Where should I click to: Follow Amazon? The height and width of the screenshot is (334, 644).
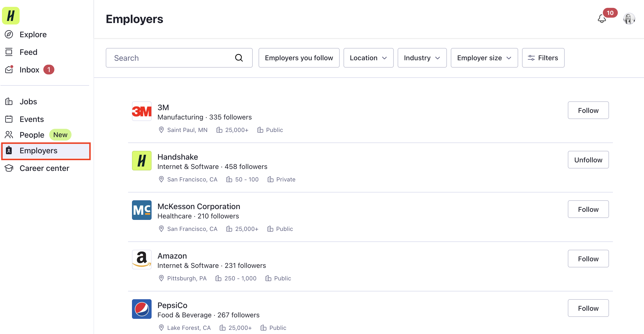[x=588, y=259]
